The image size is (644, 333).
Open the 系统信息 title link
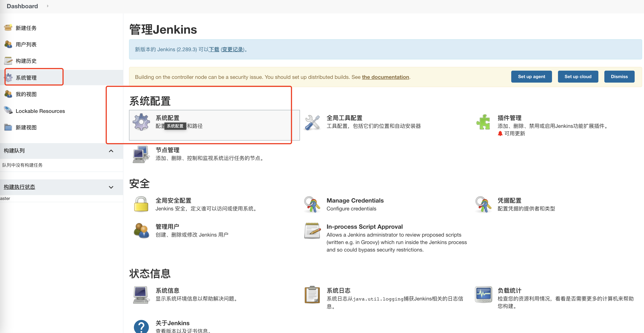[x=167, y=291]
